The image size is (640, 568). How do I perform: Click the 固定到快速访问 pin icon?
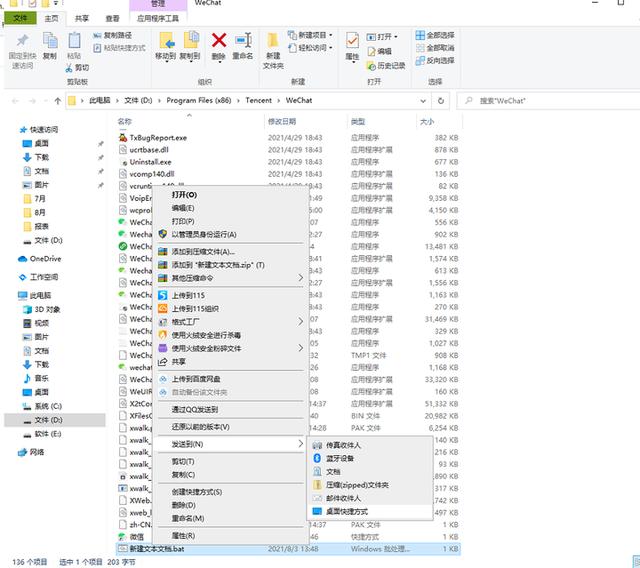(22, 40)
